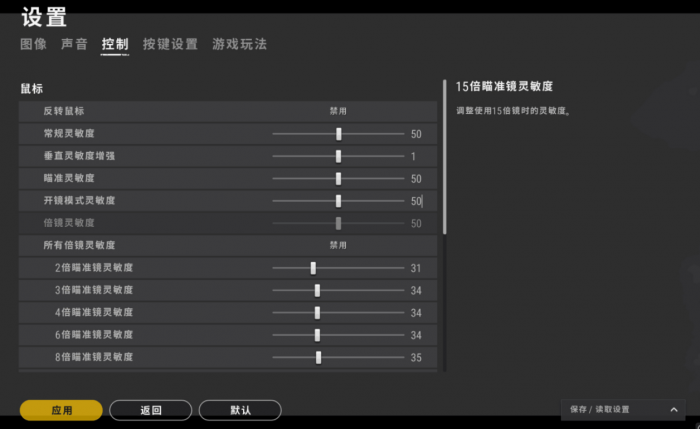The image size is (700, 429).
Task: Click the 常规灵敏度 label
Action: [x=69, y=133]
